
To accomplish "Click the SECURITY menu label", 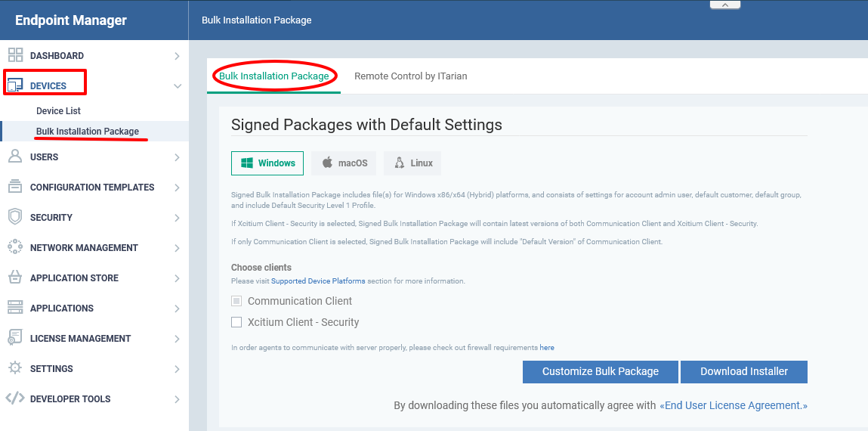I will click(x=51, y=218).
